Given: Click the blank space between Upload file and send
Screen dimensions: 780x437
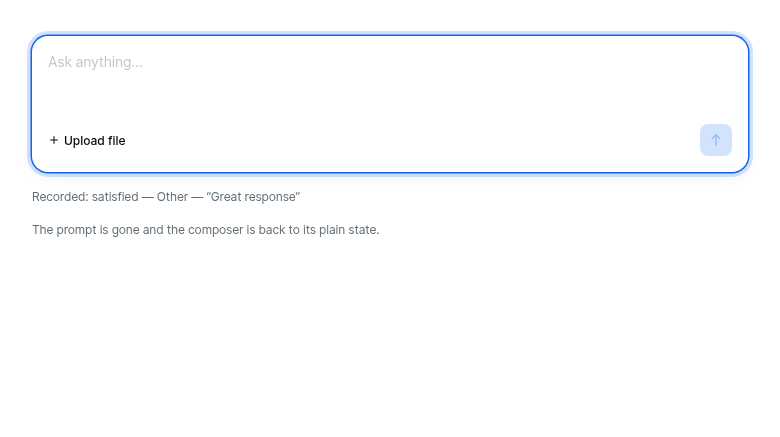Looking at the screenshot, I should pos(413,140).
